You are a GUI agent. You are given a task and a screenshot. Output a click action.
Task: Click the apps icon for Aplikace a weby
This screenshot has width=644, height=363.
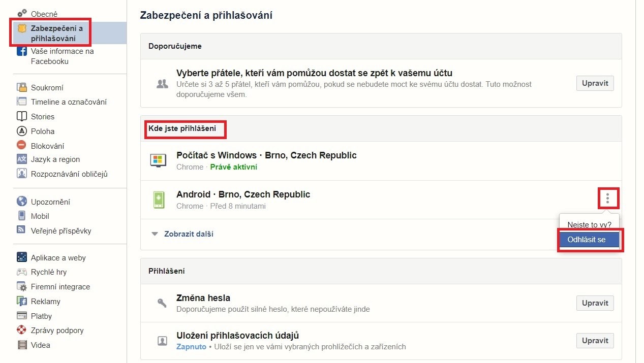coord(22,257)
